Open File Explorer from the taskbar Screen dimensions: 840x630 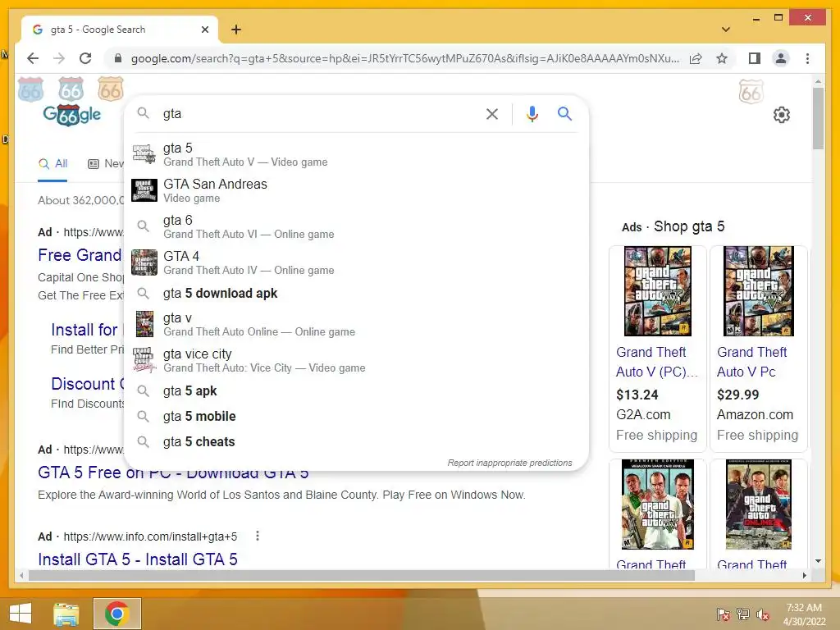(66, 614)
